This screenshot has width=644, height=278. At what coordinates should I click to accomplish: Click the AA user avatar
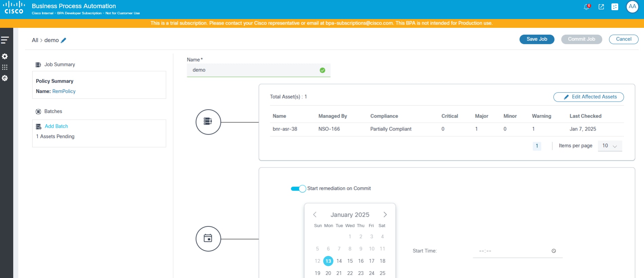(x=632, y=7)
